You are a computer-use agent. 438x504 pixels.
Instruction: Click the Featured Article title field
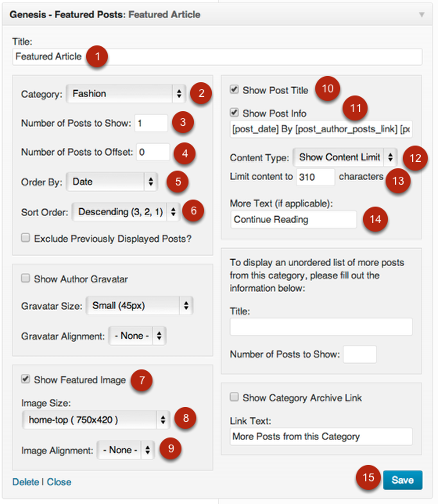click(x=217, y=56)
